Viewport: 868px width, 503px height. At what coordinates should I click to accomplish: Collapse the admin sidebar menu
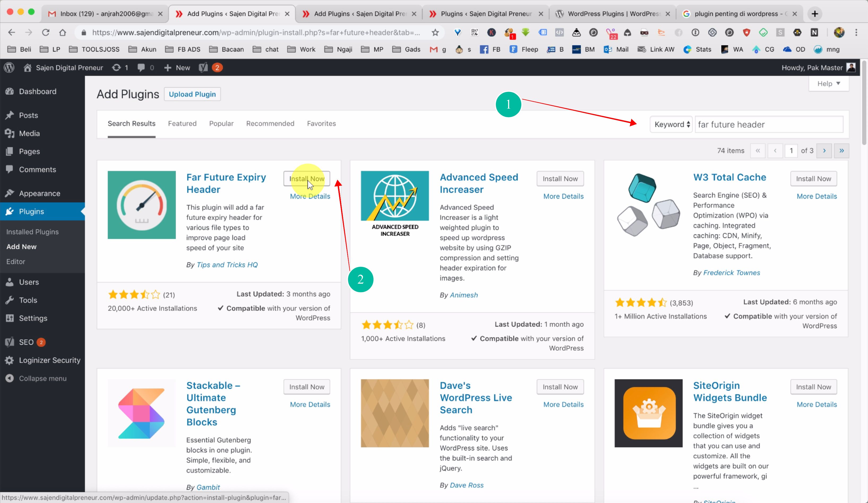[42, 378]
